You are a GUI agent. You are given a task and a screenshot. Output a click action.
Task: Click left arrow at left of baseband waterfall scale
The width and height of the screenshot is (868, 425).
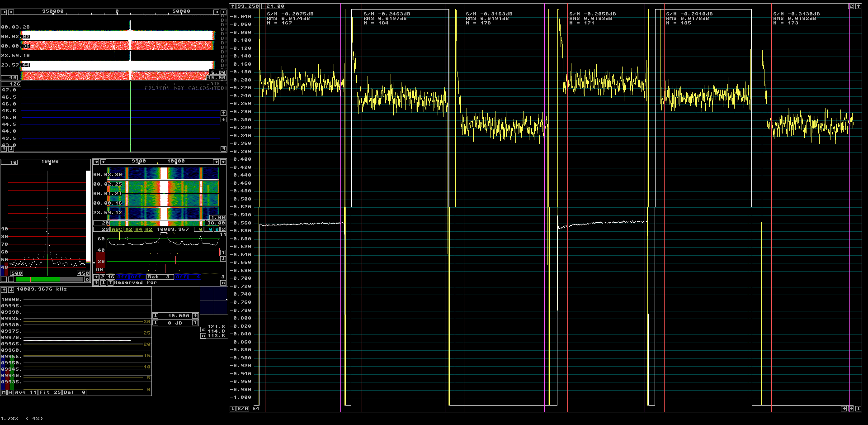(x=103, y=162)
